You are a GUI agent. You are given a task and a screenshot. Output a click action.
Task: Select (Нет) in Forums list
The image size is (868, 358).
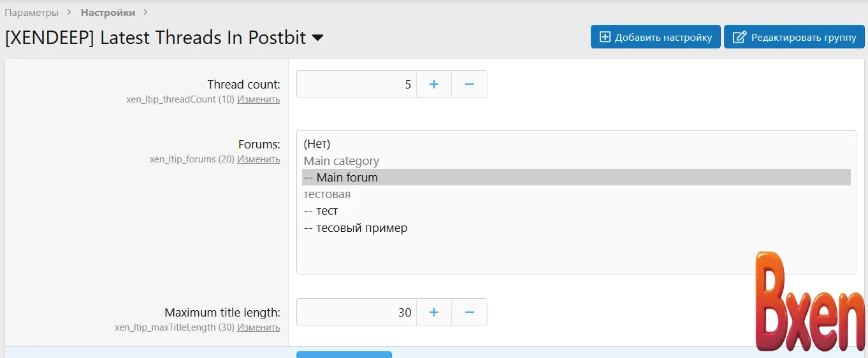(x=317, y=144)
